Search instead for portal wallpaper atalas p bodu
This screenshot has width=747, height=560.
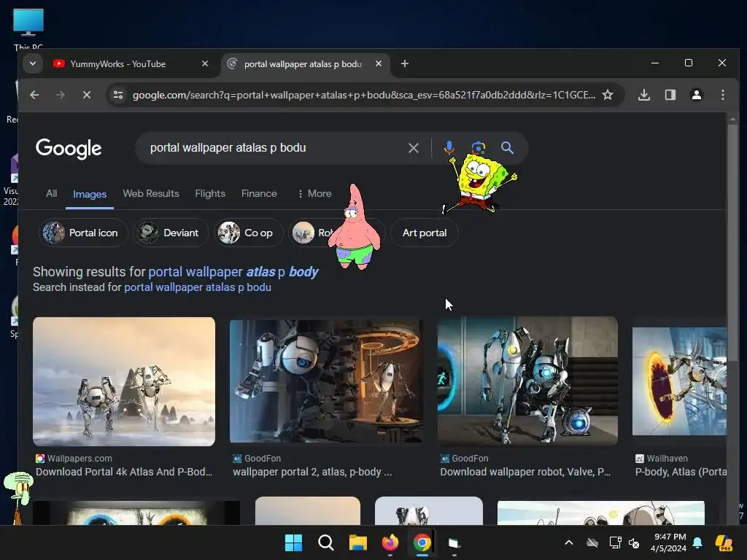[198, 287]
